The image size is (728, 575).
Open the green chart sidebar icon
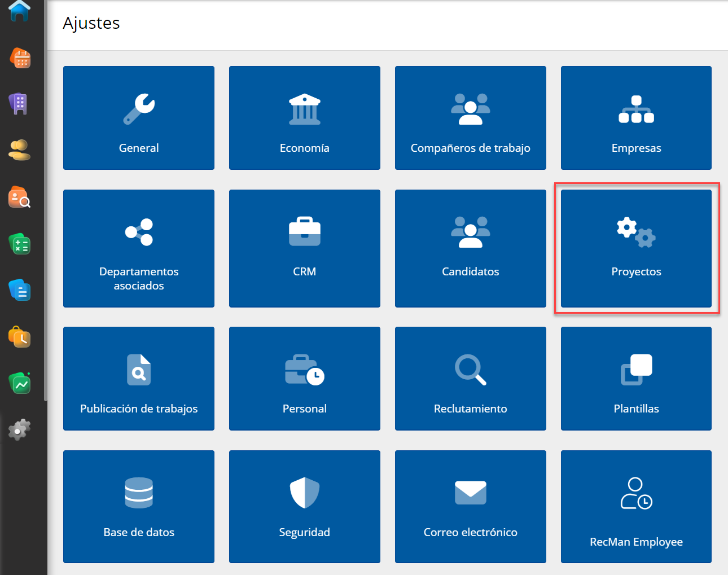[x=20, y=384]
